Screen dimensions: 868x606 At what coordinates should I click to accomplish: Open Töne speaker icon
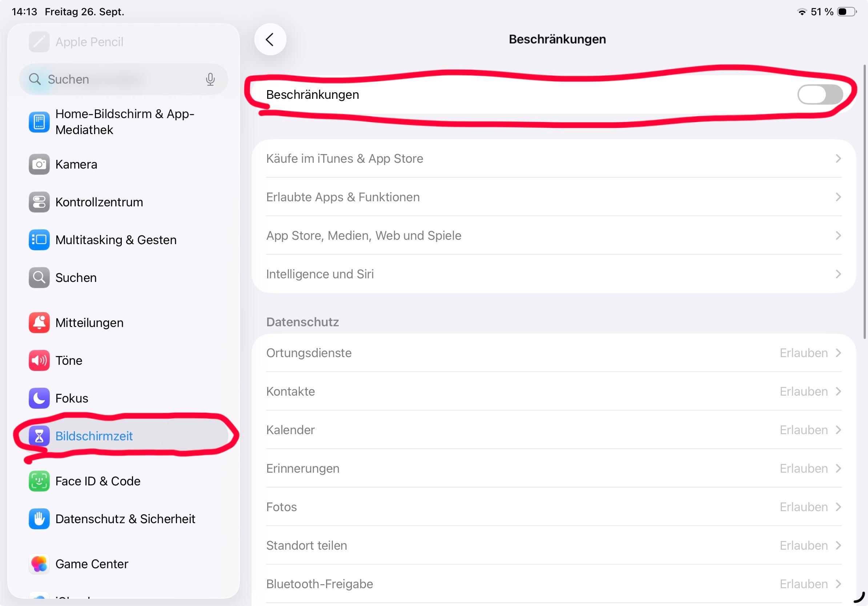coord(39,360)
